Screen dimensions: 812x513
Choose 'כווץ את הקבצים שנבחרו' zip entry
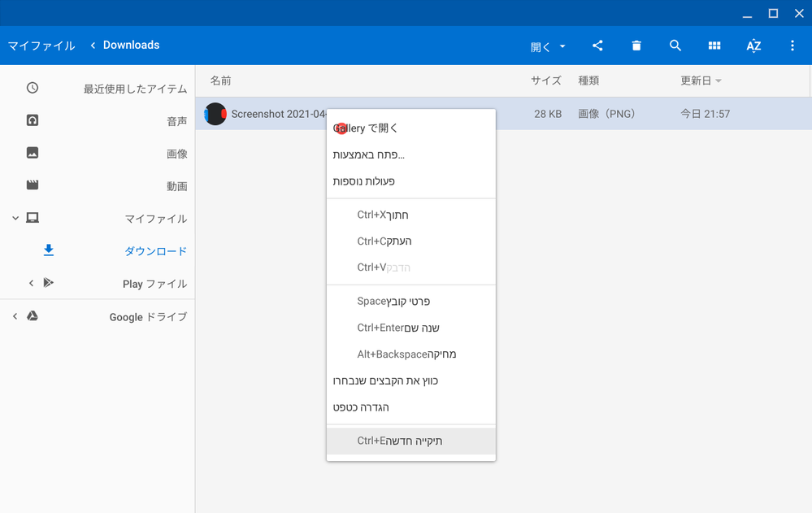coord(411,380)
